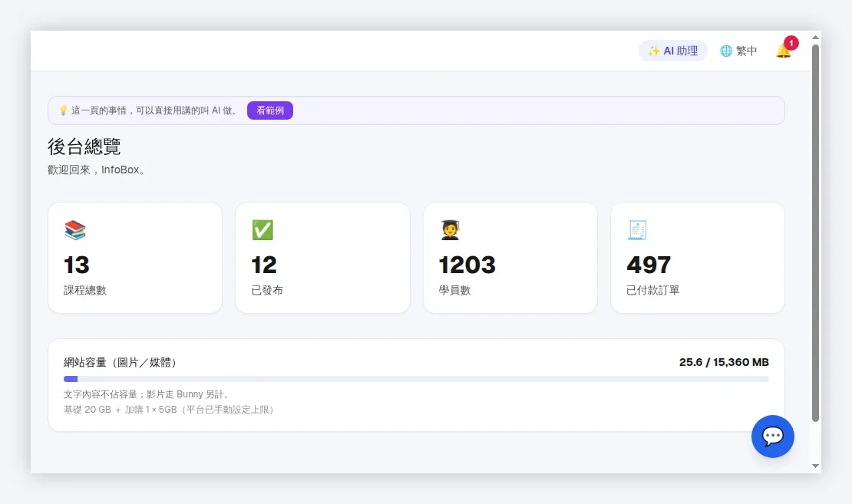Viewport: 852px width, 504px height.
Task: Click the 基礎 20 GB + 加購 1 × 5GB line
Action: 169,410
